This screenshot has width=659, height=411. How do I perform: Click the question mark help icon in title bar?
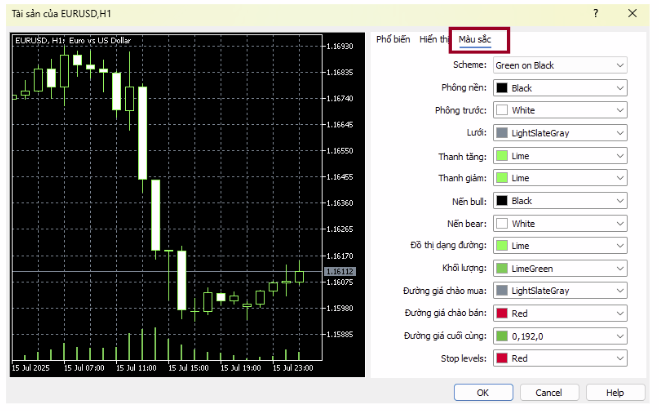coord(596,13)
